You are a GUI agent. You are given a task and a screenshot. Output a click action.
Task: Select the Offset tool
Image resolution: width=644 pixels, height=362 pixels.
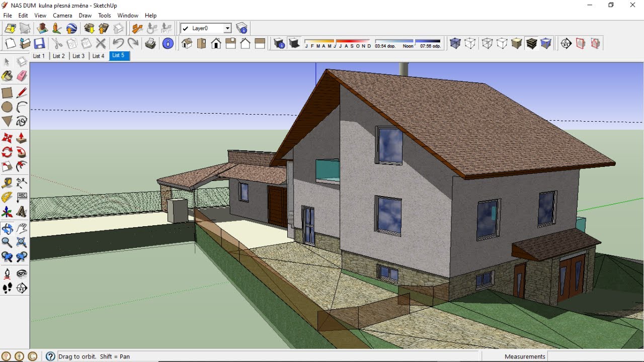click(x=22, y=166)
